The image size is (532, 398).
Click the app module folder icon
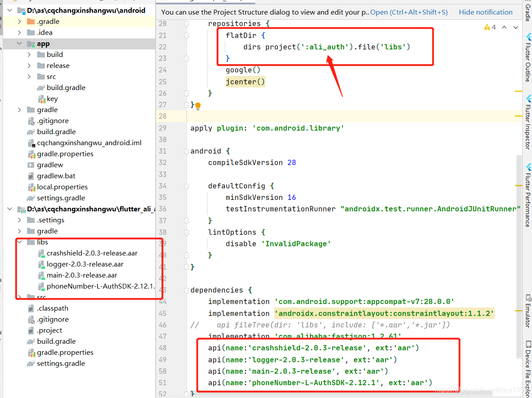[x=31, y=44]
